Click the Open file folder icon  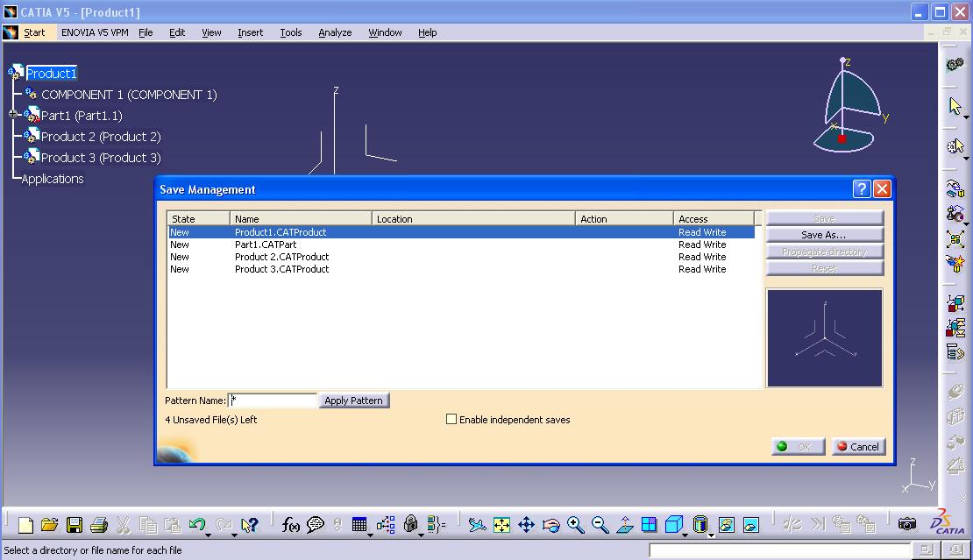point(50,525)
